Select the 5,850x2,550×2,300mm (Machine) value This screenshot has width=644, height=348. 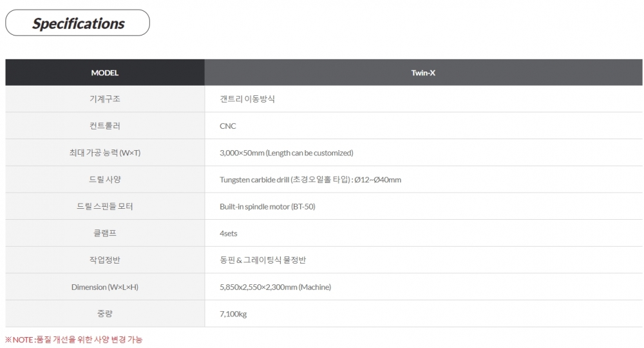[x=276, y=287]
